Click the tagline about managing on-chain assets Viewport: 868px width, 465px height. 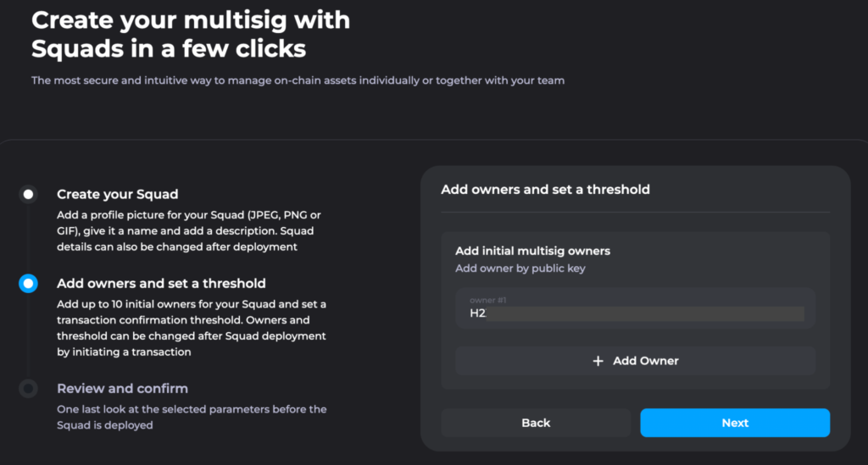point(298,80)
